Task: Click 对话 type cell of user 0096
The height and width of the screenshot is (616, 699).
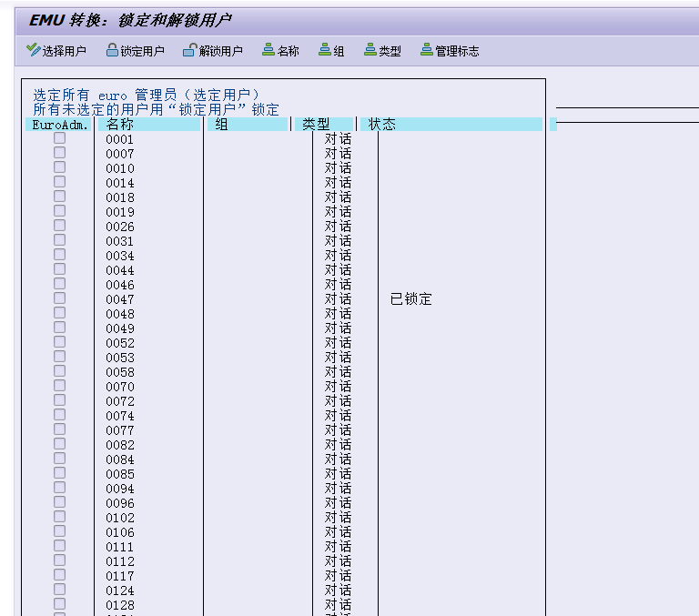Action: click(338, 503)
